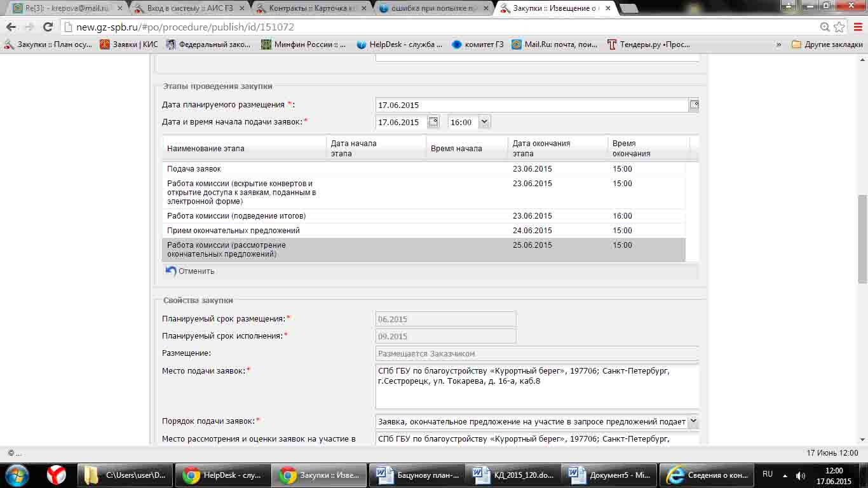
Task: Bookmark this page with the star icon
Action: pyautogui.click(x=839, y=27)
